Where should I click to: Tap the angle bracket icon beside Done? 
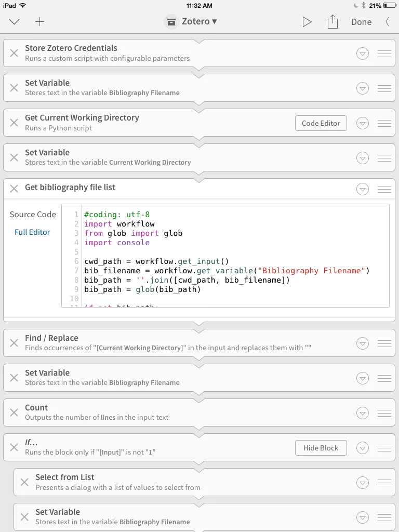pyautogui.click(x=387, y=22)
